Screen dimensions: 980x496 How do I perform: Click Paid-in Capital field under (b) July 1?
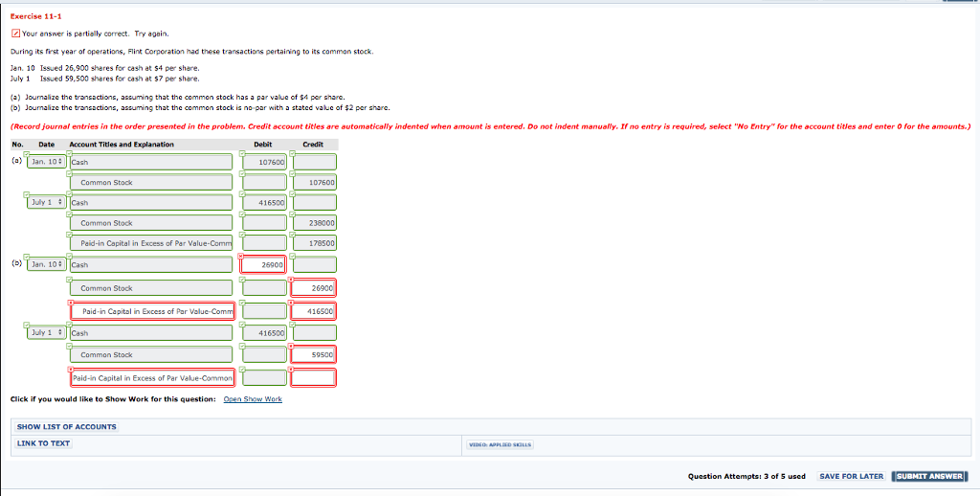[x=152, y=378]
